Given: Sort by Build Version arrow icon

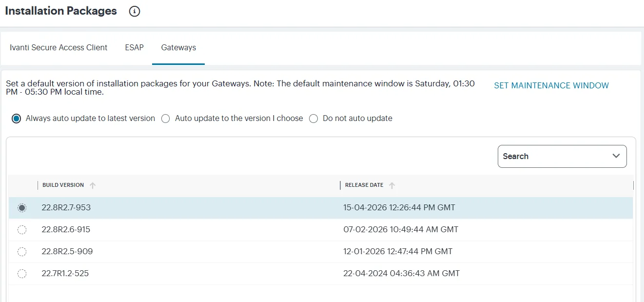Looking at the screenshot, I should [x=93, y=185].
